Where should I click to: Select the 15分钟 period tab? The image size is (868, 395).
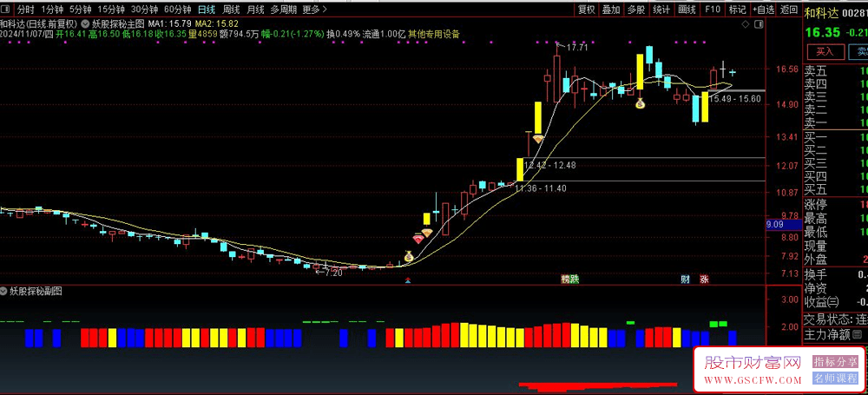tap(111, 9)
